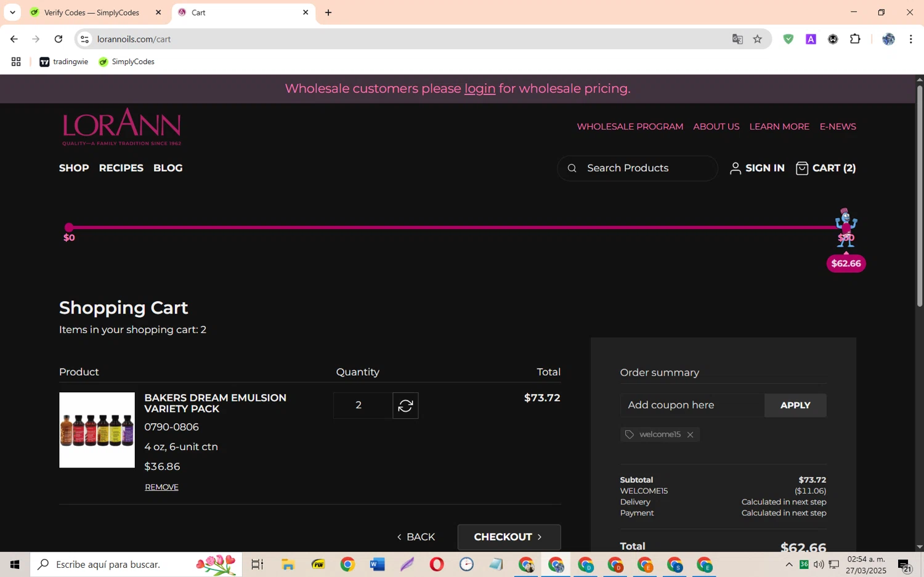
Task: Remove the product from cart
Action: click(x=161, y=487)
